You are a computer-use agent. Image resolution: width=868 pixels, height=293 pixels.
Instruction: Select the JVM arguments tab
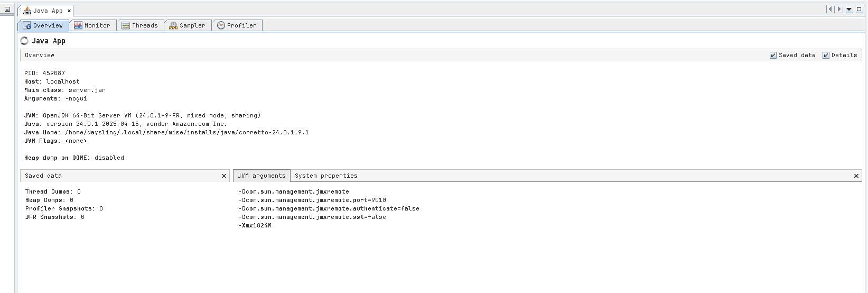click(262, 176)
